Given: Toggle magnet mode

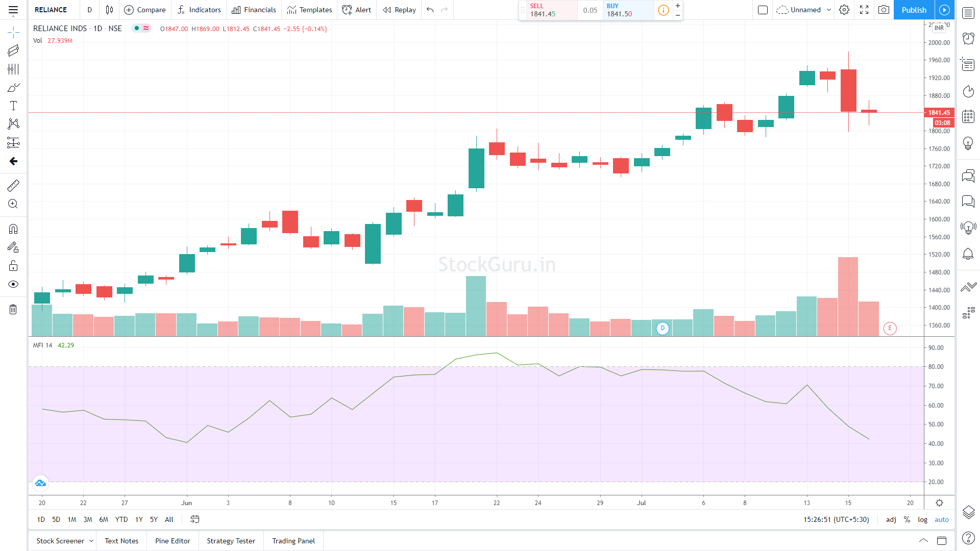Looking at the screenshot, I should 13,229.
